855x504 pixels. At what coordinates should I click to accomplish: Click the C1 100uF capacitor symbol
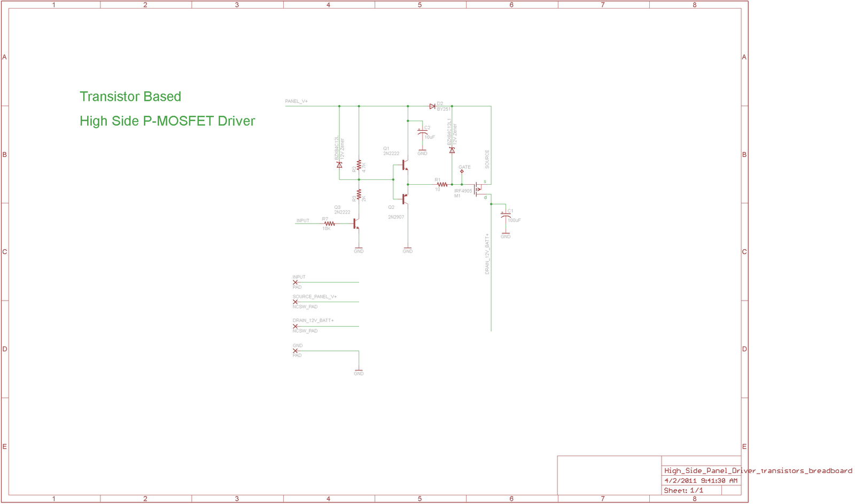[x=505, y=215]
